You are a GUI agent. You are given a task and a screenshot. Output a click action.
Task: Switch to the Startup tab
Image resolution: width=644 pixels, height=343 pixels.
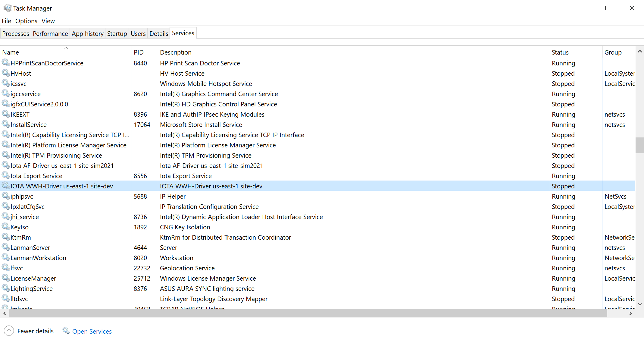117,33
